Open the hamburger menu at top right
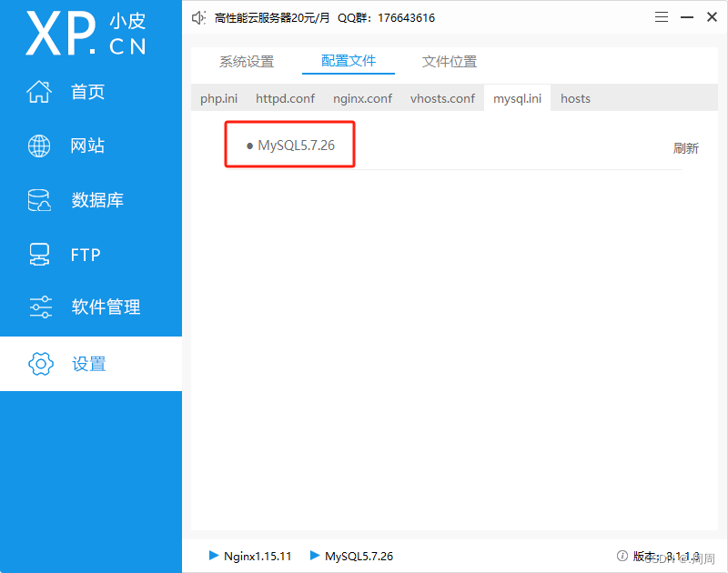The height and width of the screenshot is (573, 728). [661, 16]
